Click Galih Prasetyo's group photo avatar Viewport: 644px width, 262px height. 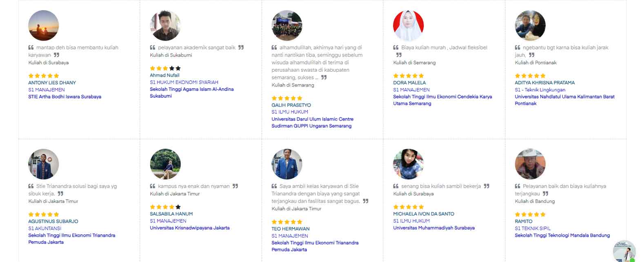287,26
